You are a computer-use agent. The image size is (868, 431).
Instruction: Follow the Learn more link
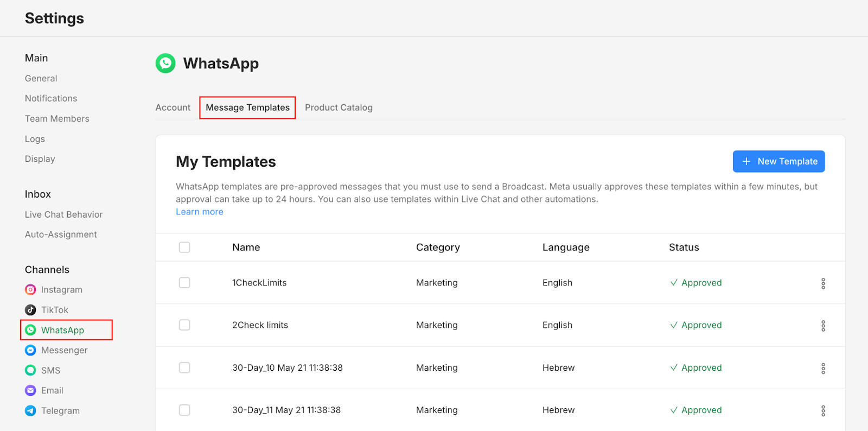click(x=200, y=212)
